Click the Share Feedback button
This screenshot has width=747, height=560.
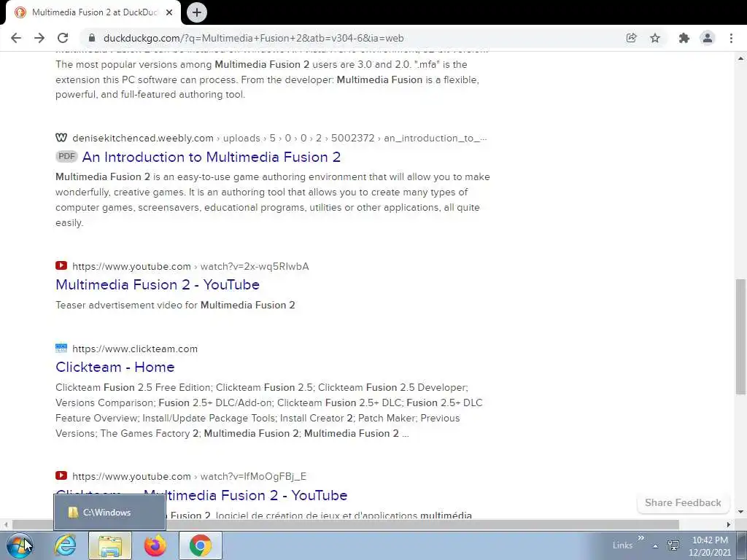coord(683,503)
